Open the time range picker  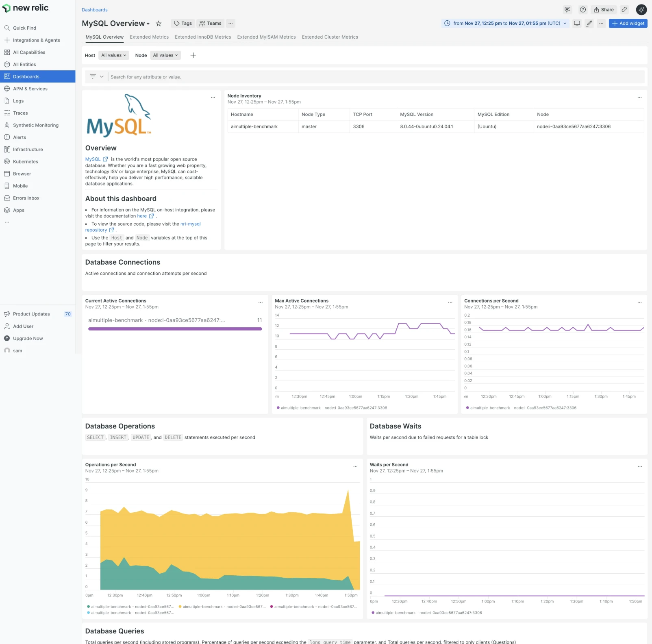pos(505,24)
